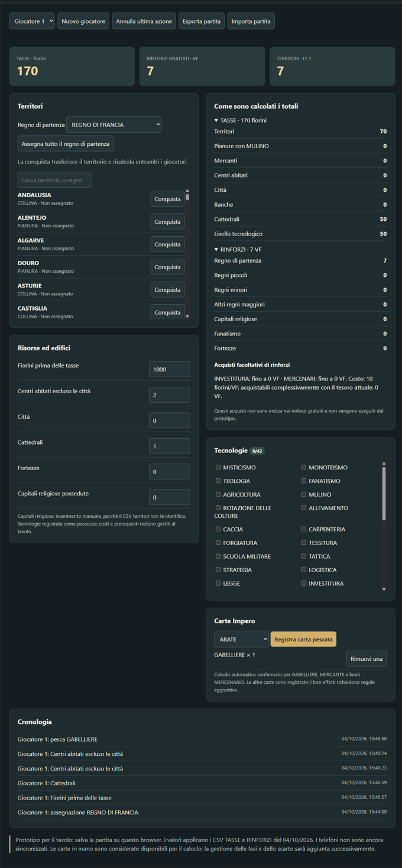
Task: Click the territories list scrollbar down arrow
Action: tap(187, 316)
